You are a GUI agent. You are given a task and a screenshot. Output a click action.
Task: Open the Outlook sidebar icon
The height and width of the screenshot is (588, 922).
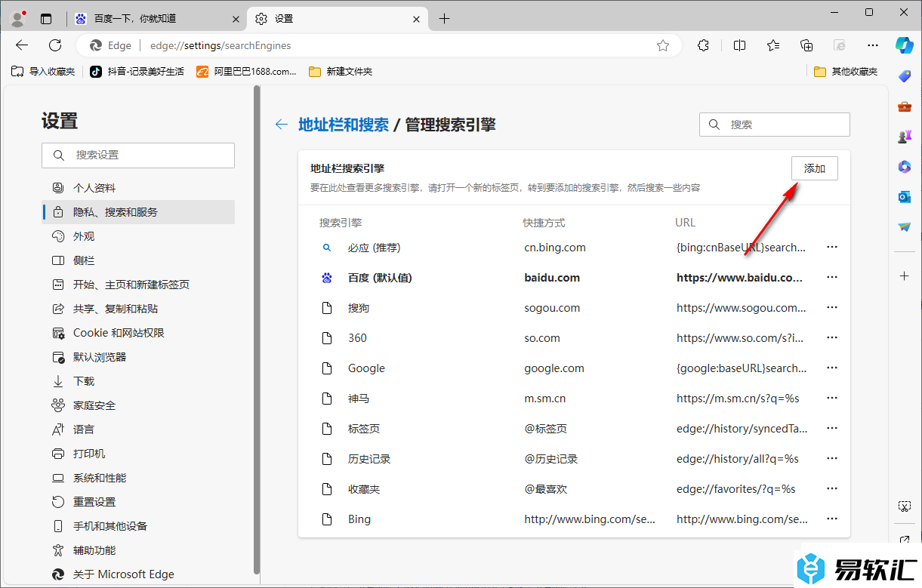[905, 197]
